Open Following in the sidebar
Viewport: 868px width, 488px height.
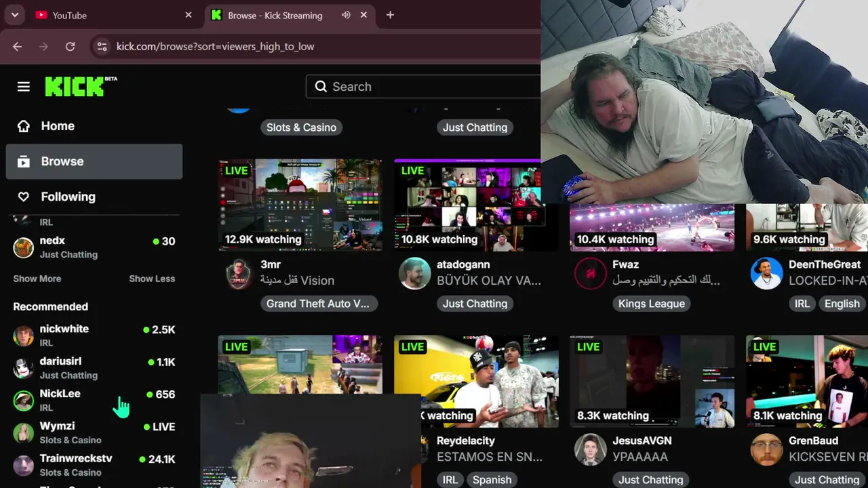click(x=94, y=197)
